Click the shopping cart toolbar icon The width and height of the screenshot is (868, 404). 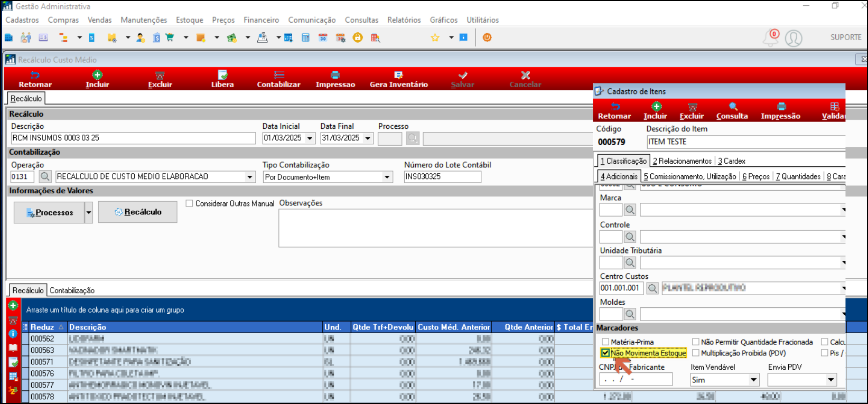click(x=170, y=37)
